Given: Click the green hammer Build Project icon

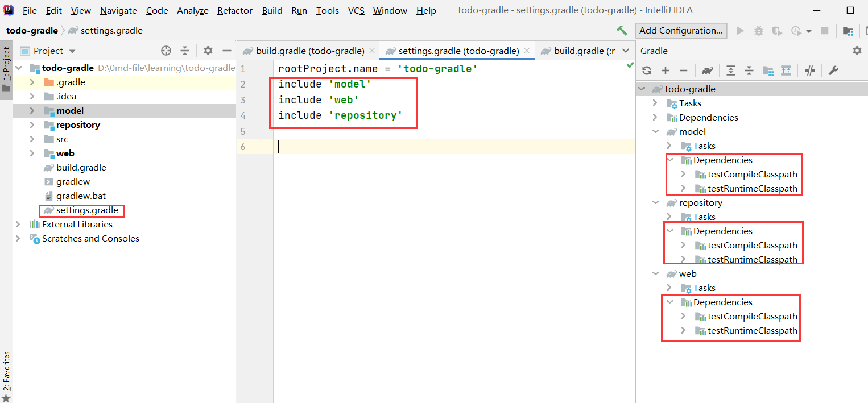Looking at the screenshot, I should pyautogui.click(x=622, y=31).
